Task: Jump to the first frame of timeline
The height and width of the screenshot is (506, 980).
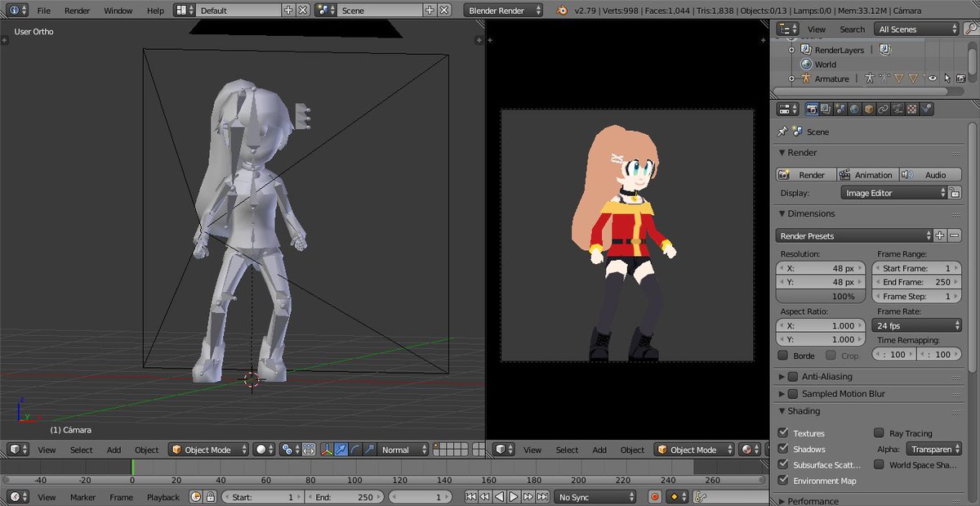Action: pos(471,497)
